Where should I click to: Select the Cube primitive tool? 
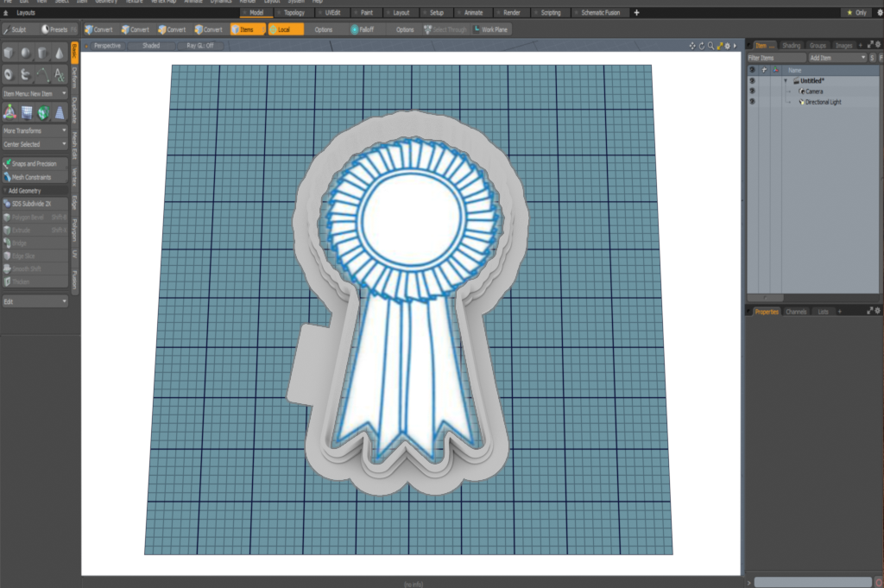pyautogui.click(x=9, y=53)
